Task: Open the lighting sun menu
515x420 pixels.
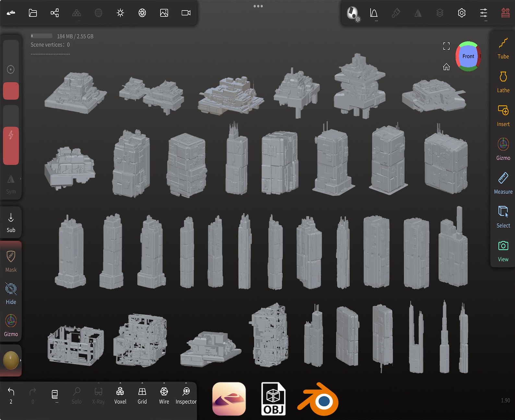Action: (120, 13)
